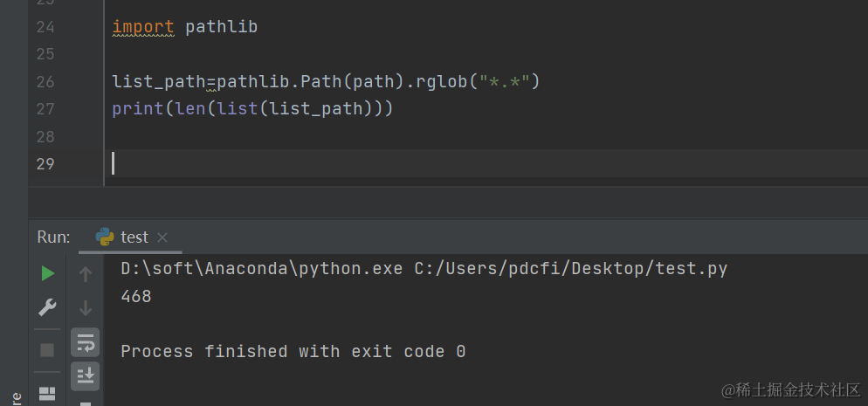Click the word pathlib on line 24

[x=222, y=26]
